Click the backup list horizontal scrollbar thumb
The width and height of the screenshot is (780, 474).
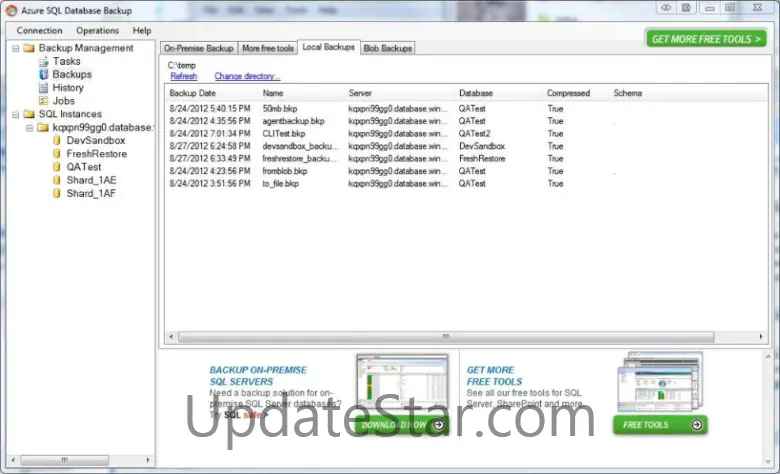pos(446,337)
